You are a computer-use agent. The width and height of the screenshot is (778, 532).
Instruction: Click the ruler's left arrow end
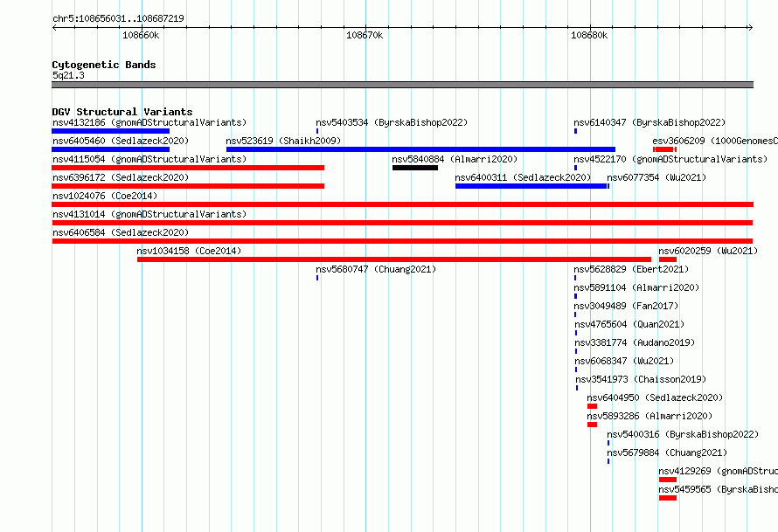(54, 27)
